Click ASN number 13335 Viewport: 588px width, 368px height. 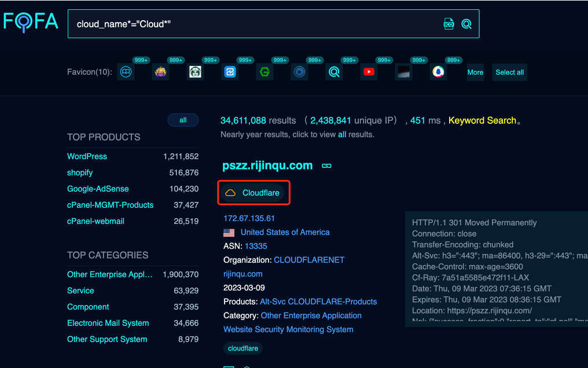(x=256, y=246)
